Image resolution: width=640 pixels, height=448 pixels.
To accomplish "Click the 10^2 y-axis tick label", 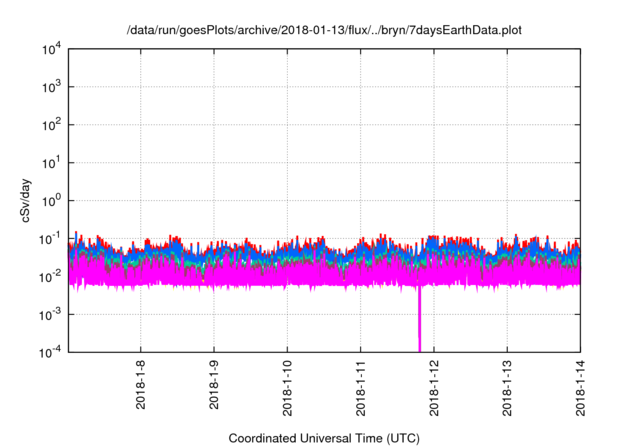I will [51, 125].
